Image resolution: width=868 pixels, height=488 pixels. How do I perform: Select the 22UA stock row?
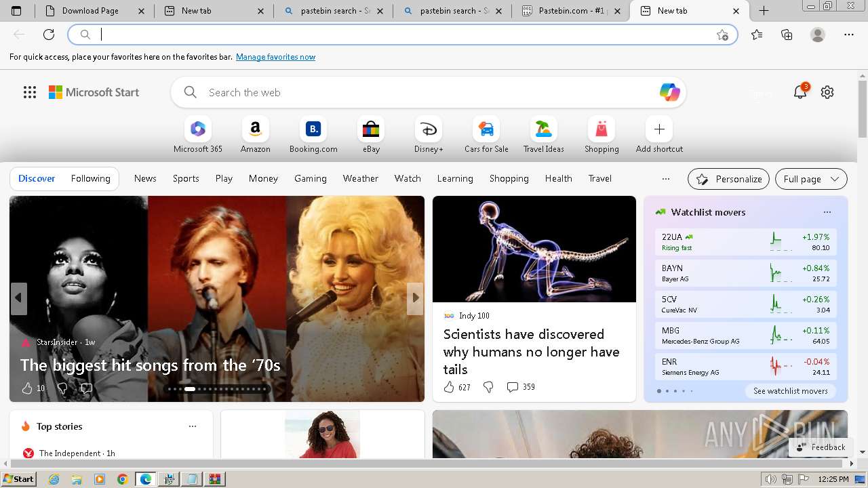click(745, 242)
